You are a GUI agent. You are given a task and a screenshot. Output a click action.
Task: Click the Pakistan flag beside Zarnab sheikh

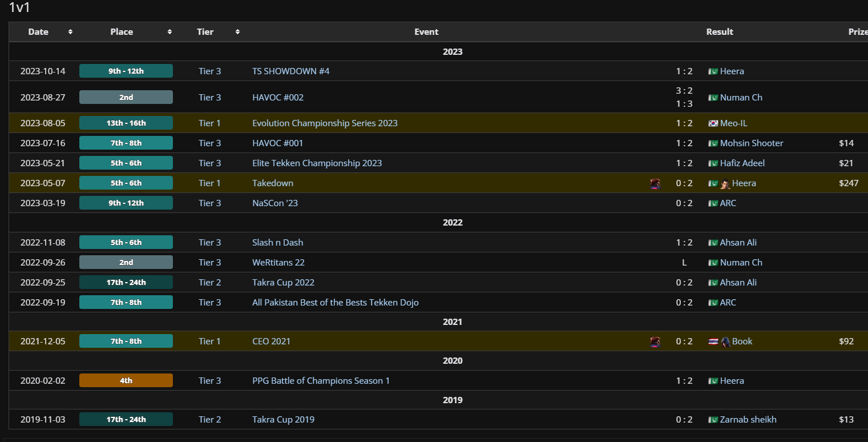pos(713,420)
